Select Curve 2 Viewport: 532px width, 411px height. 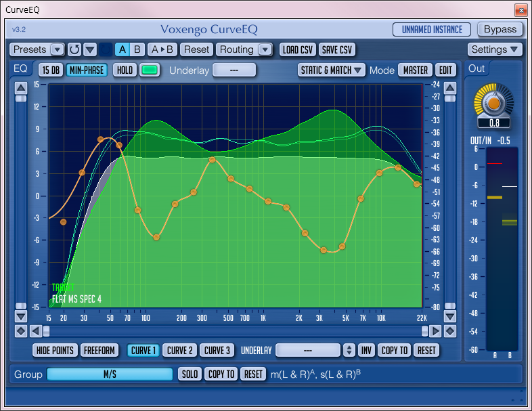[179, 350]
